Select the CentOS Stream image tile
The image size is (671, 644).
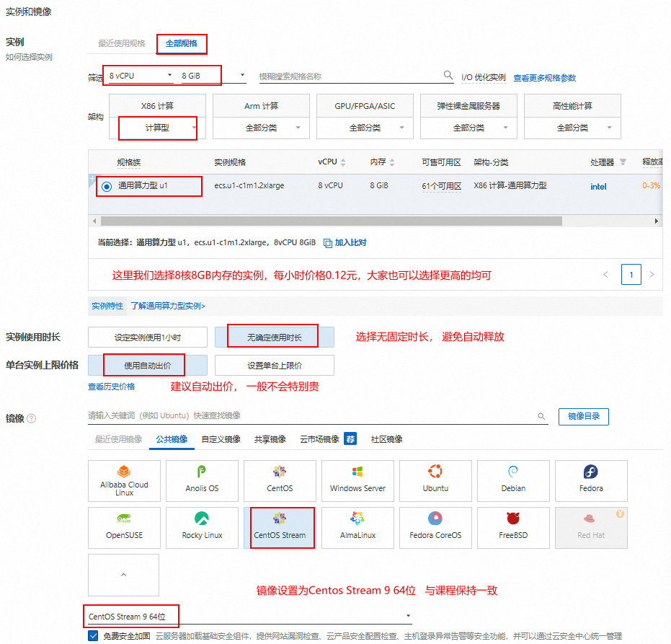pyautogui.click(x=280, y=528)
